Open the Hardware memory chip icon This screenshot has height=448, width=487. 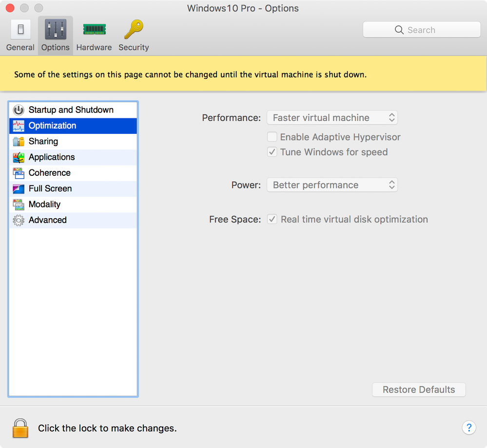(x=95, y=30)
